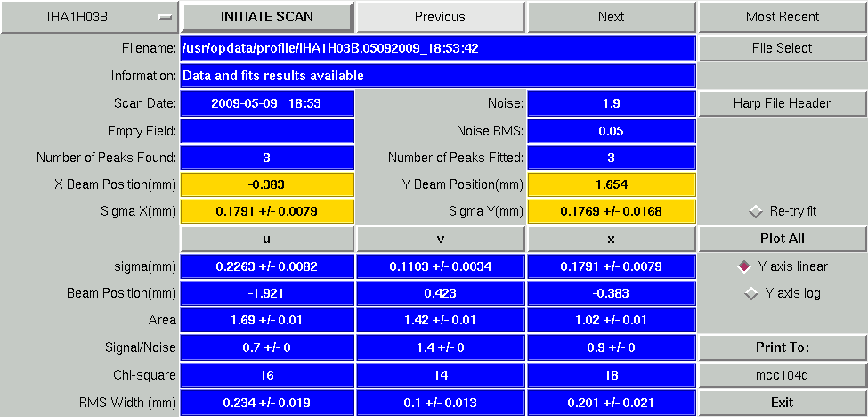The width and height of the screenshot is (868, 417).
Task: Click the Noise value 1.9
Action: tap(611, 103)
